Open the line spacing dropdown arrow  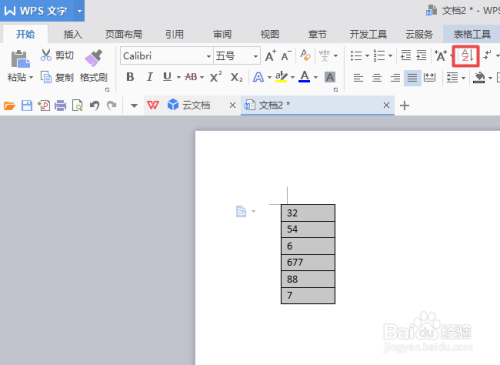[463, 78]
